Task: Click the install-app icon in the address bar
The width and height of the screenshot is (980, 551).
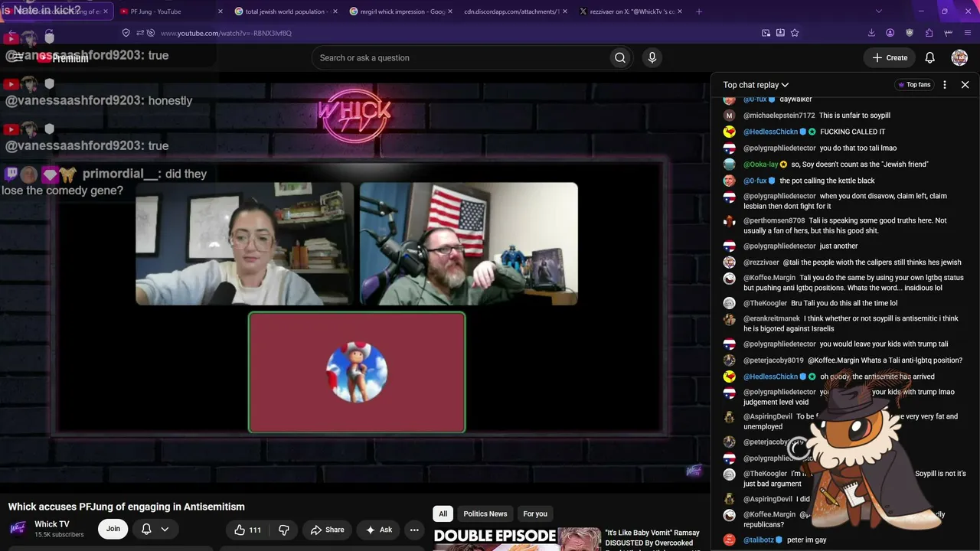Action: coord(780,33)
